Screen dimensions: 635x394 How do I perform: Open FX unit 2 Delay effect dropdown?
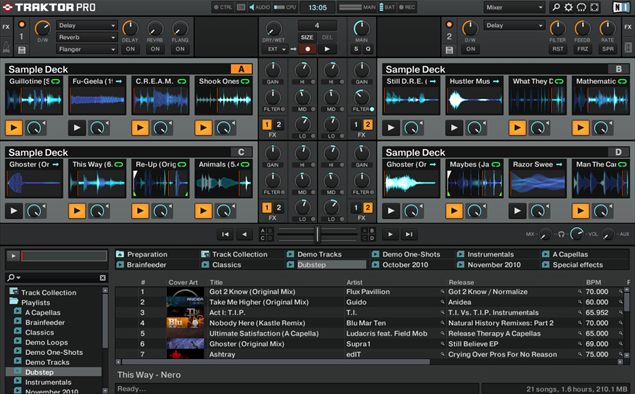pos(514,25)
